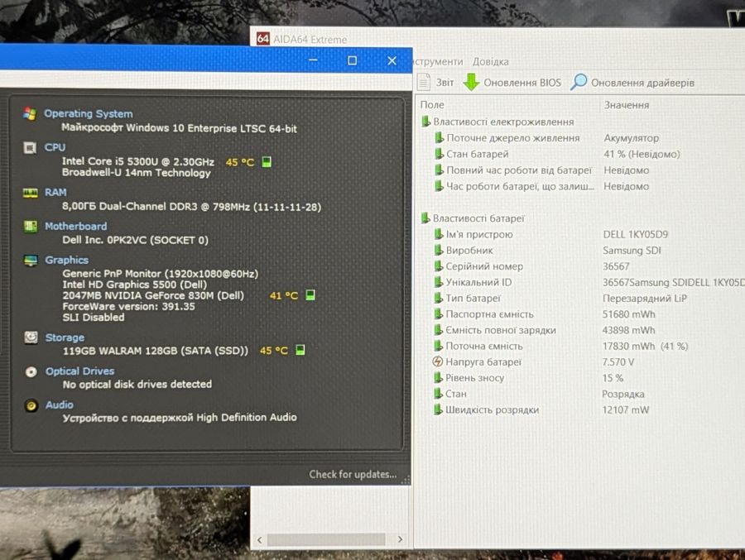Viewport: 745px width, 560px height.
Task: Open the CPU section link
Action: click(55, 147)
